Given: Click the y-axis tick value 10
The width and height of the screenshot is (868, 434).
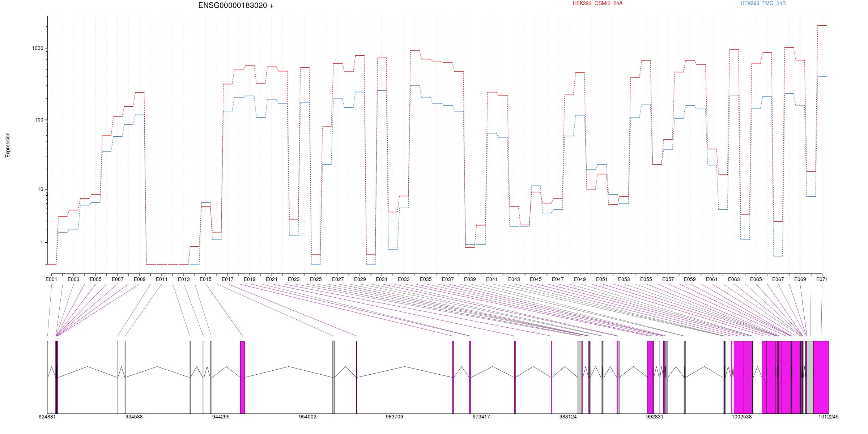Looking at the screenshot, I should tap(40, 189).
